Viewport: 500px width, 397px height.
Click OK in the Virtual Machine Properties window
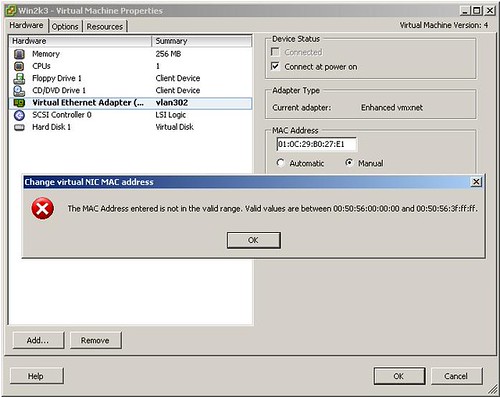399,376
